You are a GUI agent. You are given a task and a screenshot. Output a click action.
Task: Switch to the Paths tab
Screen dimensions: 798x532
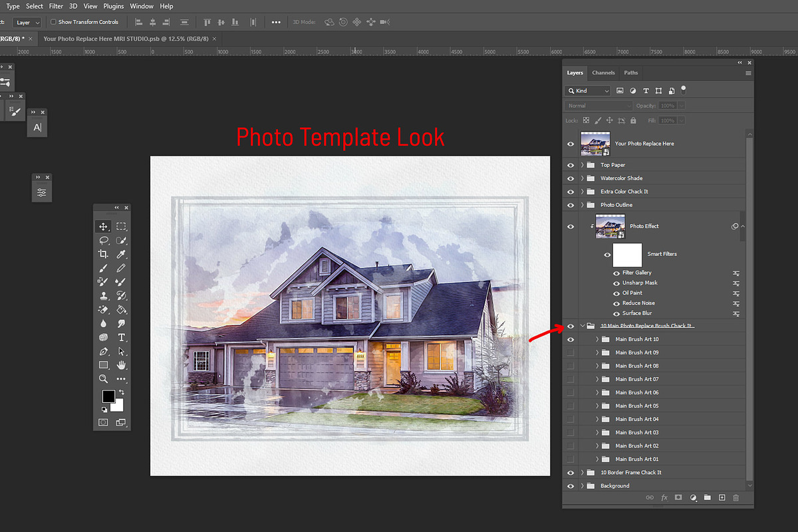click(x=631, y=73)
